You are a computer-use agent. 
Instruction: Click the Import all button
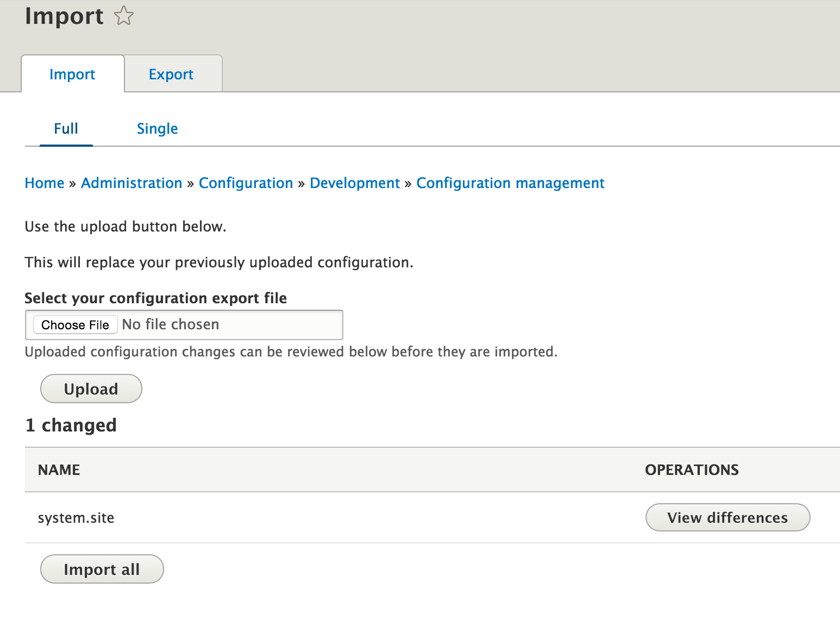pyautogui.click(x=102, y=569)
